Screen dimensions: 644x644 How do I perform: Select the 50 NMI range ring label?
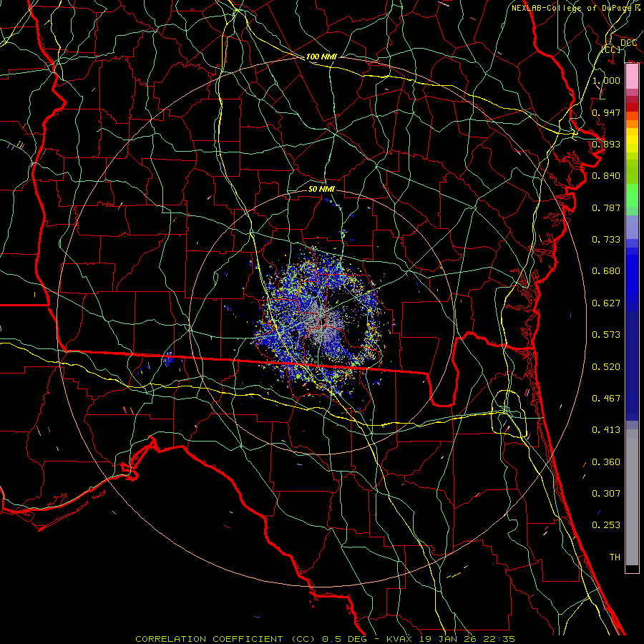[x=321, y=189]
